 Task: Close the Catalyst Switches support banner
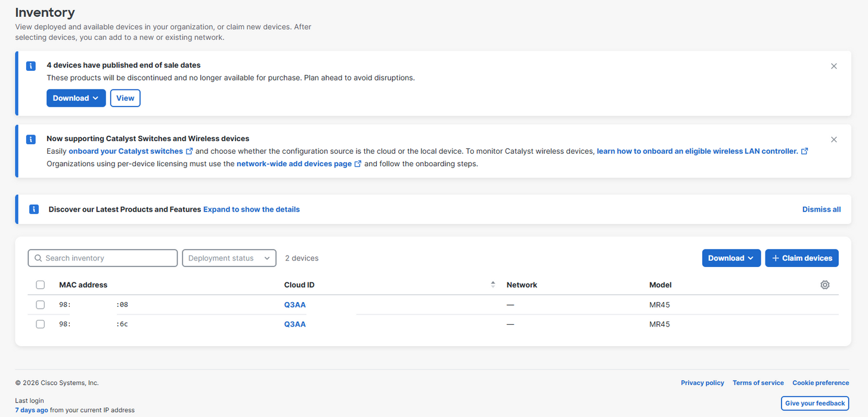tap(834, 139)
